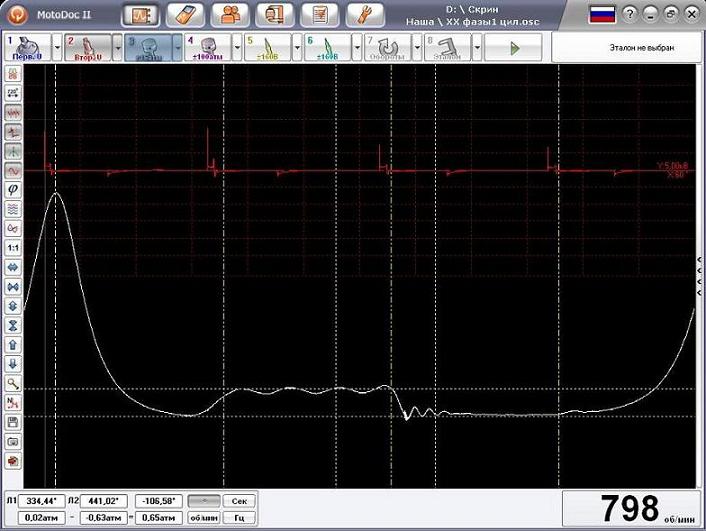Image resolution: width=706 pixels, height=531 pixels.
Task: Expand the right side panel chevrons
Action: 700,276
